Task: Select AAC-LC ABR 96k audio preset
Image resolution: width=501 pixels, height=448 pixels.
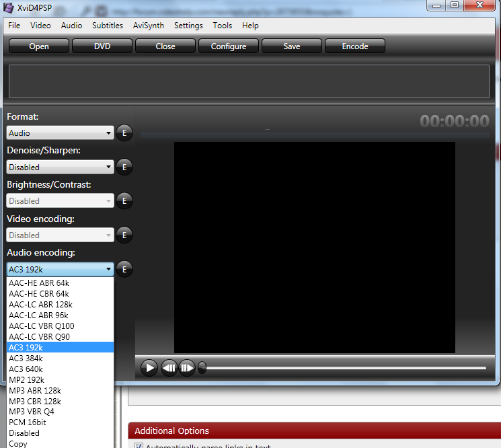Action: pos(60,315)
